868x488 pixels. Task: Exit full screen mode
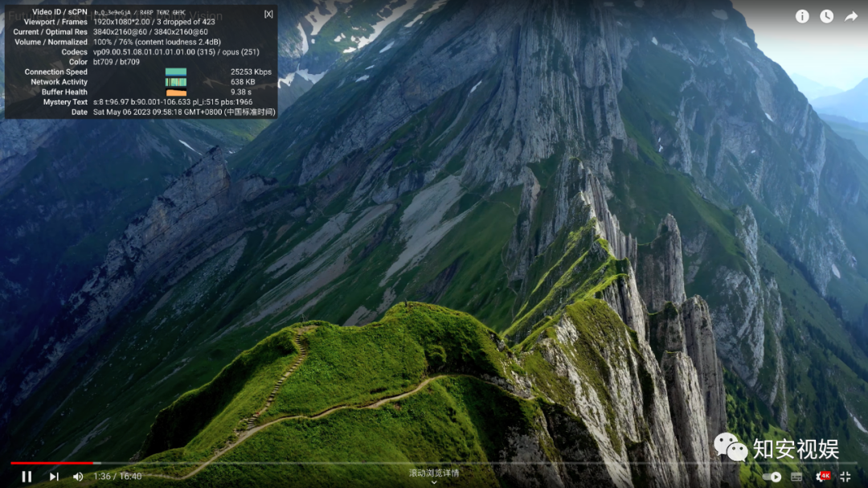tap(845, 477)
